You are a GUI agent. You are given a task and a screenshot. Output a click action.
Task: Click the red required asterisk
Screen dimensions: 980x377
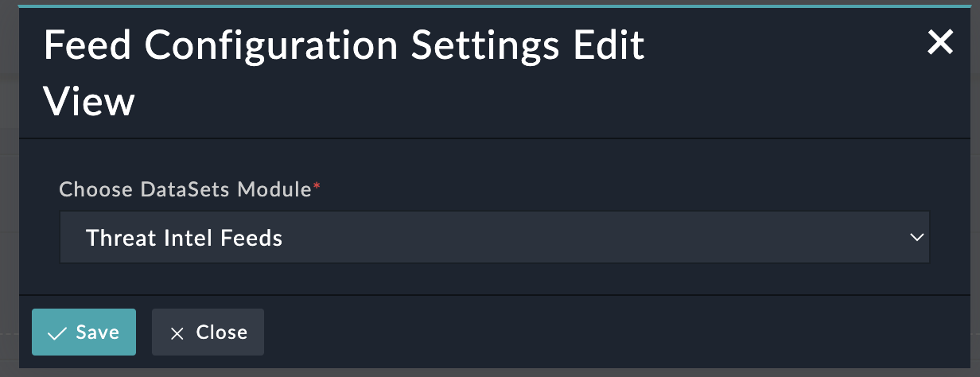pos(317,188)
